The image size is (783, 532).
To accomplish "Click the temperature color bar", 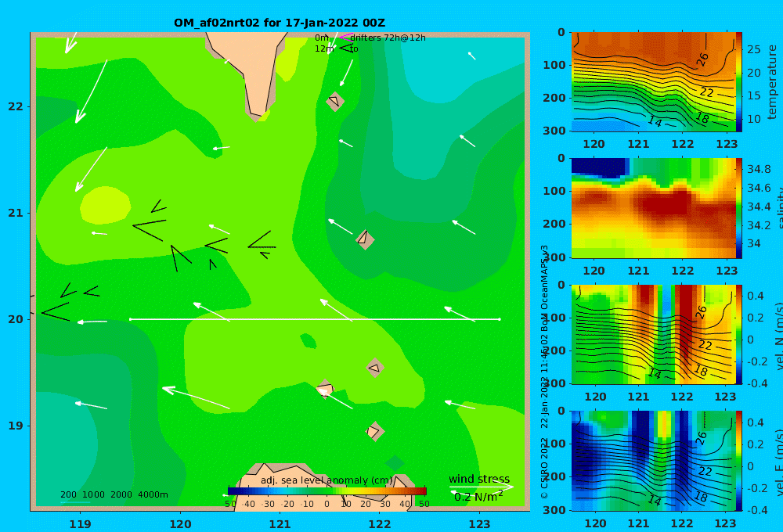I will (739, 82).
